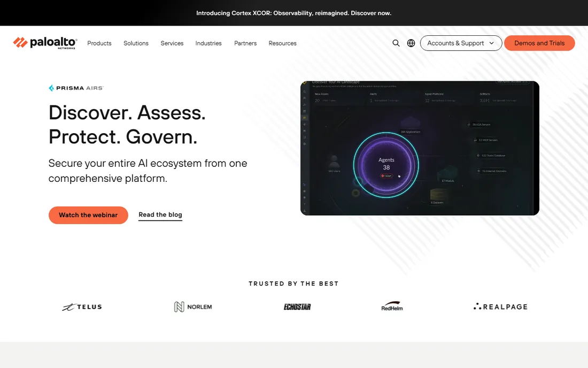Click the EchoStar customer logo

pos(297,307)
